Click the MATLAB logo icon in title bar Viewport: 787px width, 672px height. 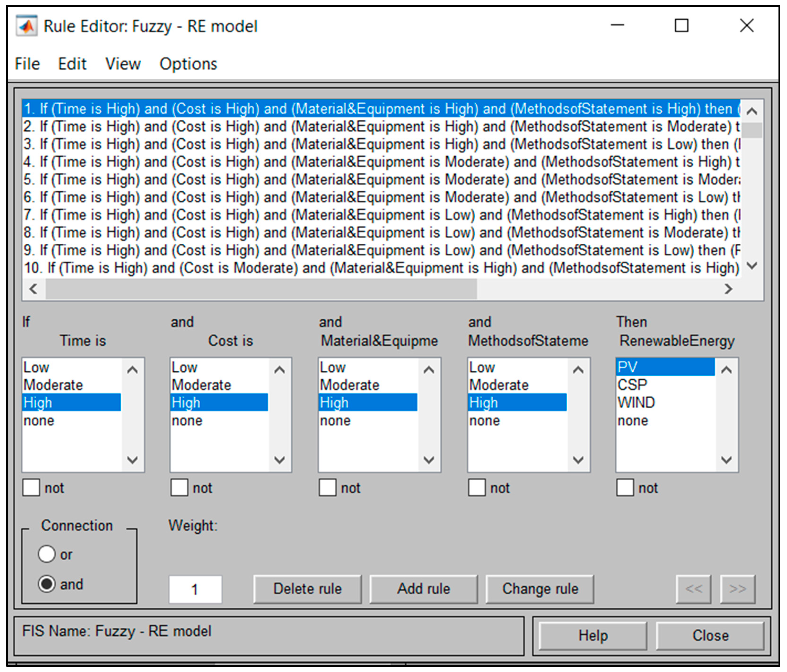[x=26, y=26]
